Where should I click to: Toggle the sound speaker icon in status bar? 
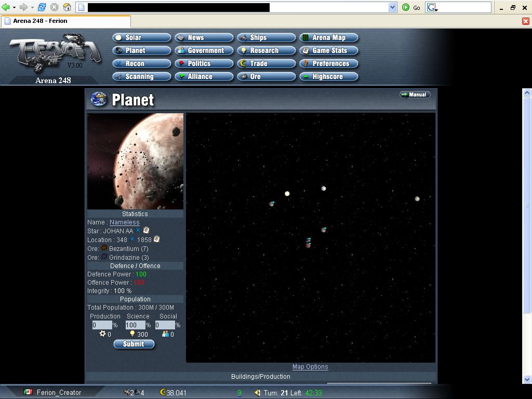257,393
